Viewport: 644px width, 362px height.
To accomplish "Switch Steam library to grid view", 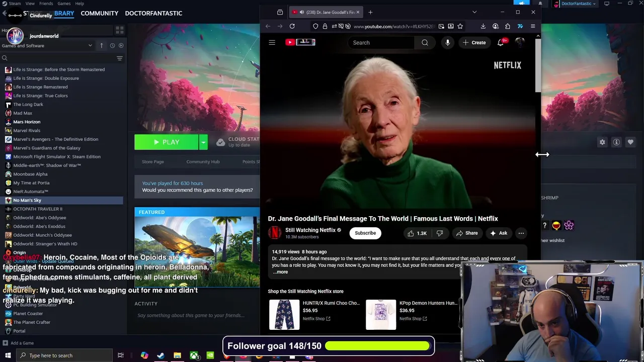I will pos(119,31).
